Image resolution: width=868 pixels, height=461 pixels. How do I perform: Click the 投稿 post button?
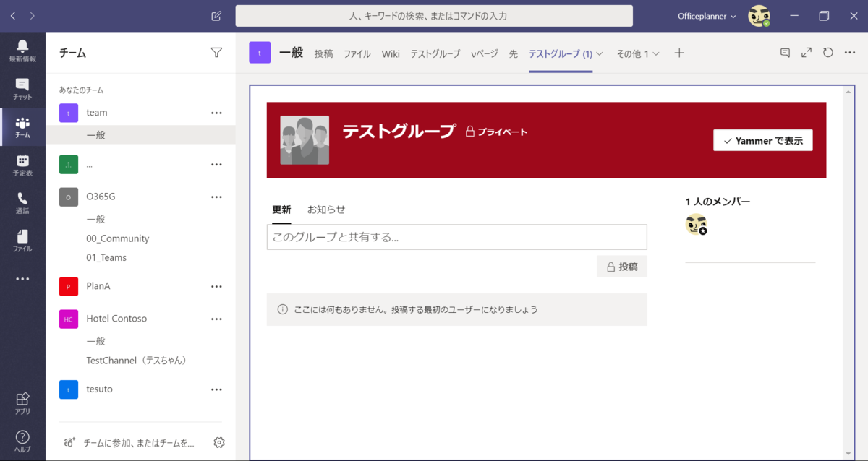click(622, 267)
